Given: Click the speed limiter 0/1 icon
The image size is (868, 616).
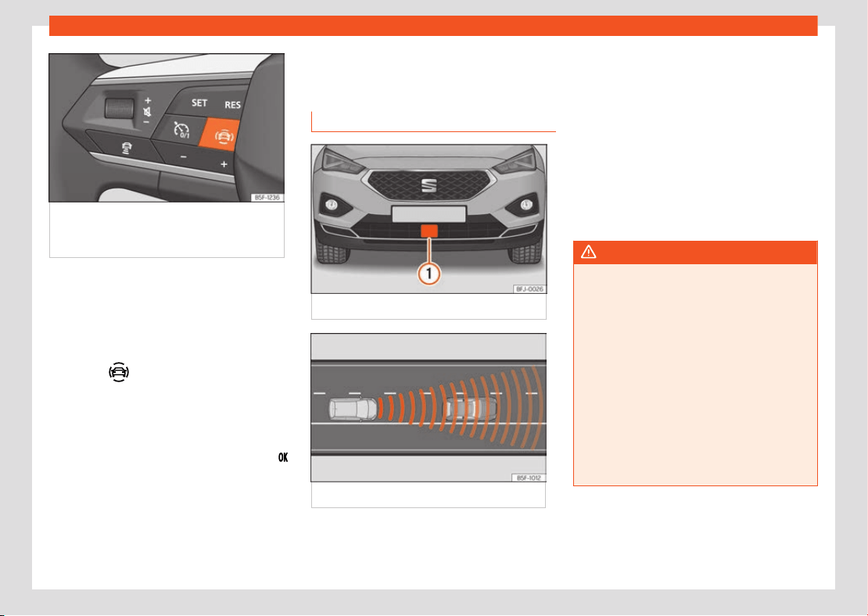Looking at the screenshot, I should (181, 130).
